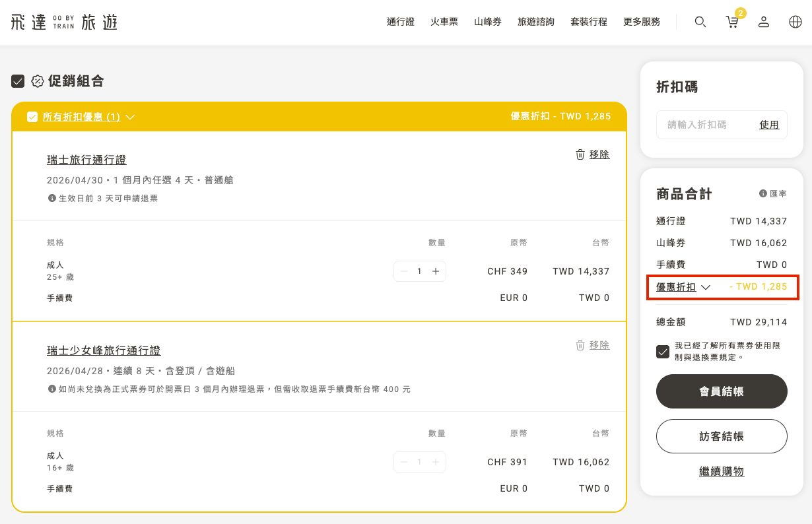Expand 優惠折扣 in order summary
The height and width of the screenshot is (524, 812).
pos(705,287)
